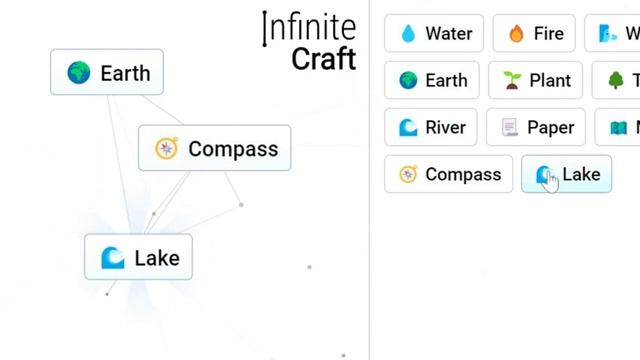Click the wind icon on the partly visible element
Viewport: 640px width, 360px height.
point(608,33)
